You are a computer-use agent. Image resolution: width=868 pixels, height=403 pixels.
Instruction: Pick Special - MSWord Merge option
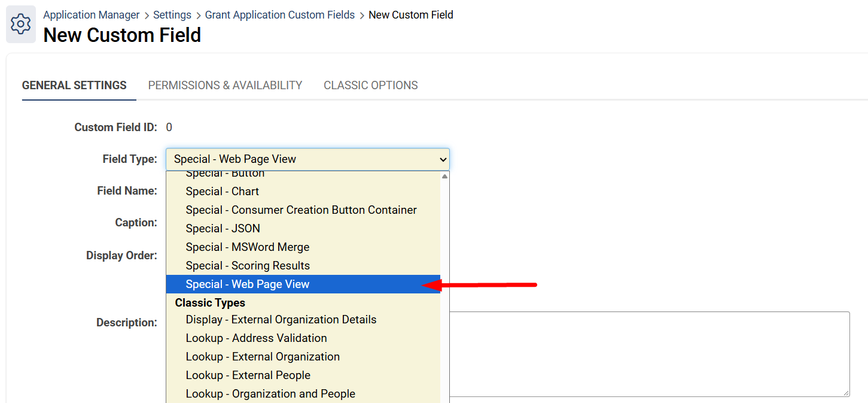tap(303, 247)
